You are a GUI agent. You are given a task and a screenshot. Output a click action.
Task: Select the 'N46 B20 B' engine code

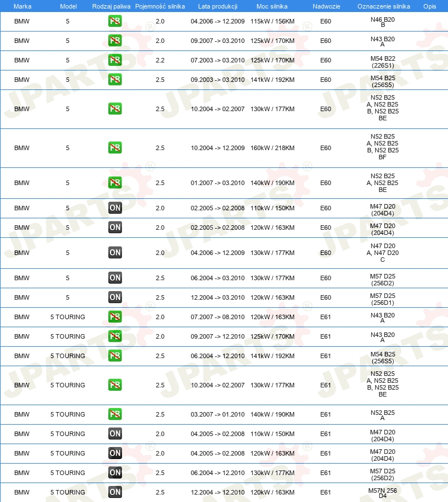coord(383,22)
